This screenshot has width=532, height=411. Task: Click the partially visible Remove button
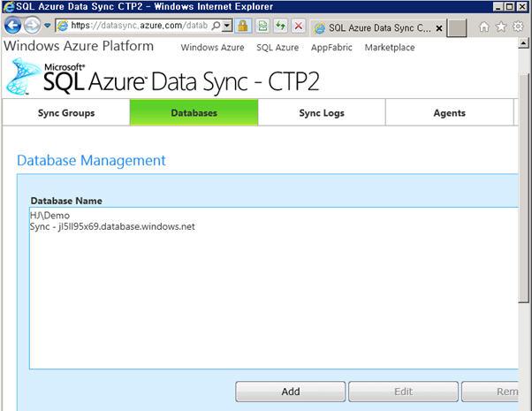(490, 392)
